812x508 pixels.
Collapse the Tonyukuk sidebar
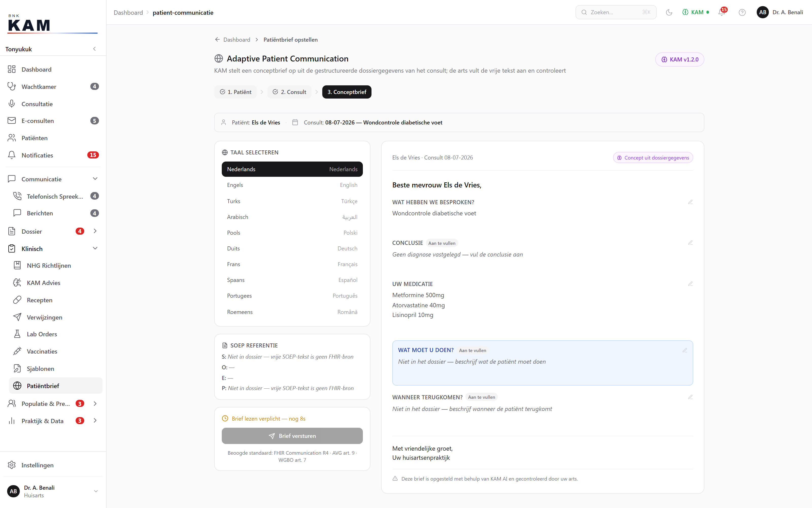coord(94,49)
